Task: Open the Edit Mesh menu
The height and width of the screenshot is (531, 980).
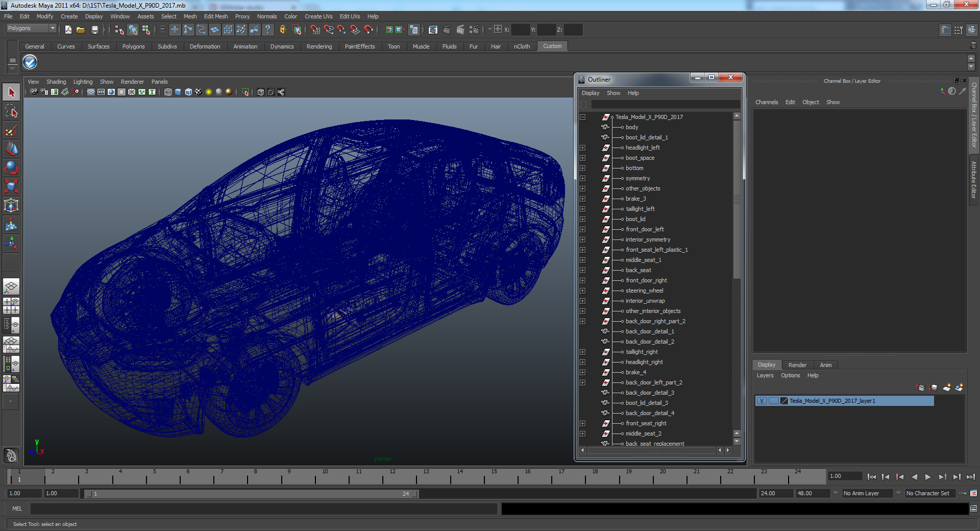Action: click(x=215, y=16)
